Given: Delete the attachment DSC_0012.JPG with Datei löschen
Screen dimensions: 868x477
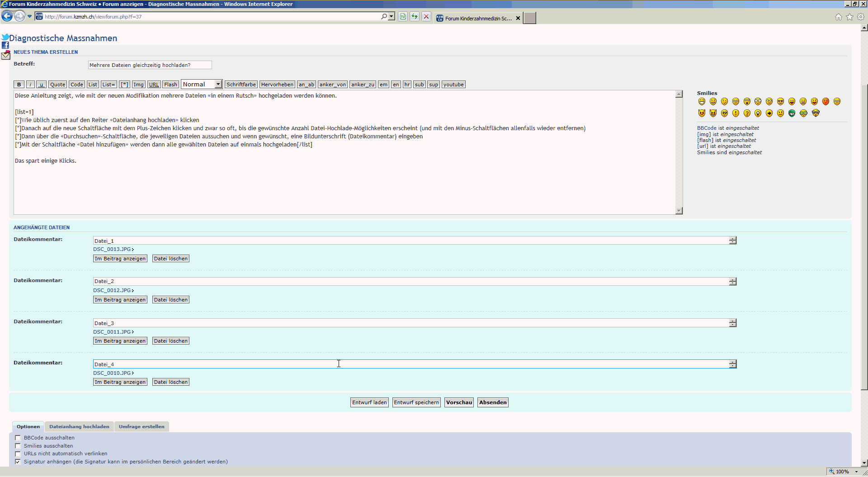Looking at the screenshot, I should tap(170, 300).
